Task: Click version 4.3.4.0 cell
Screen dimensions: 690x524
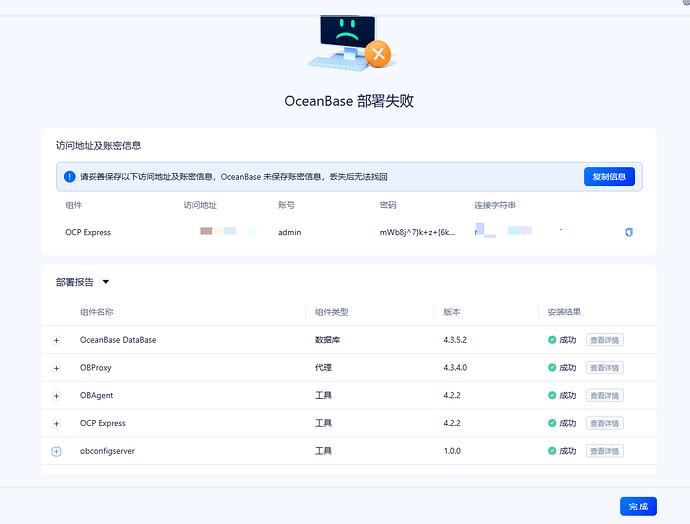Action: click(x=455, y=367)
